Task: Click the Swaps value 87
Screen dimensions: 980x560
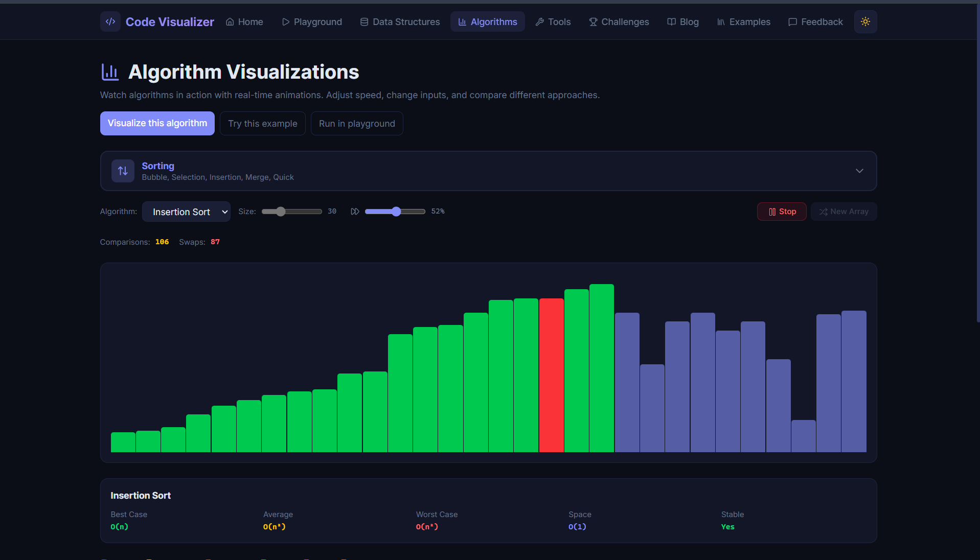Action: 215,242
